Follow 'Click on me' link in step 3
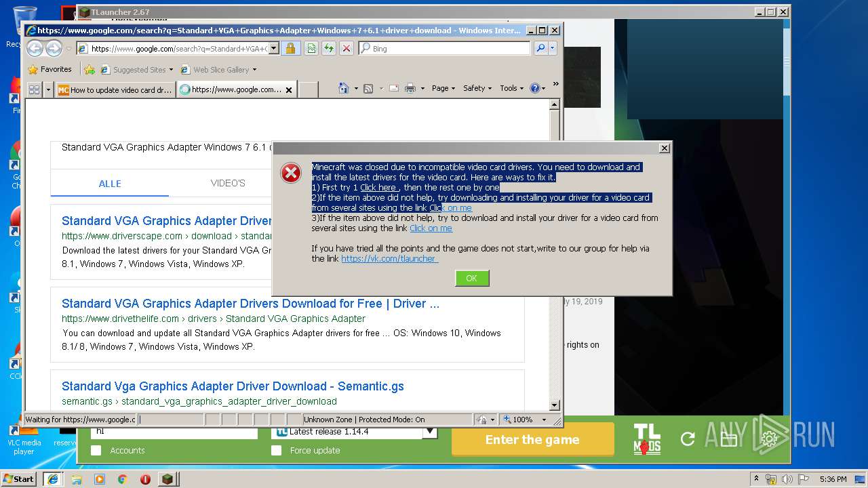 431,228
